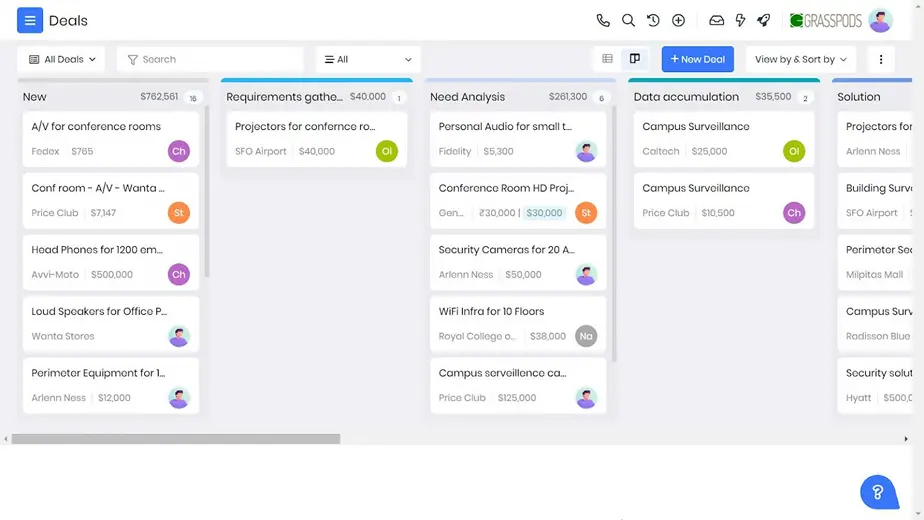
Task: Click the horizontal scrollbar at the bottom
Action: coord(175,439)
